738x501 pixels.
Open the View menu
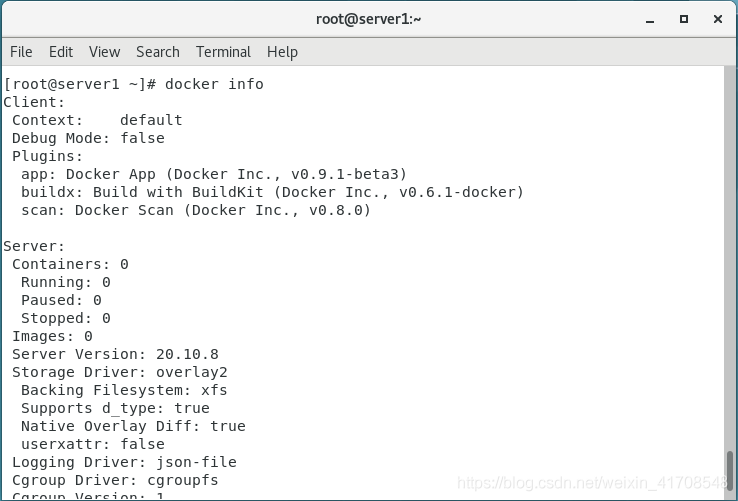[x=104, y=52]
